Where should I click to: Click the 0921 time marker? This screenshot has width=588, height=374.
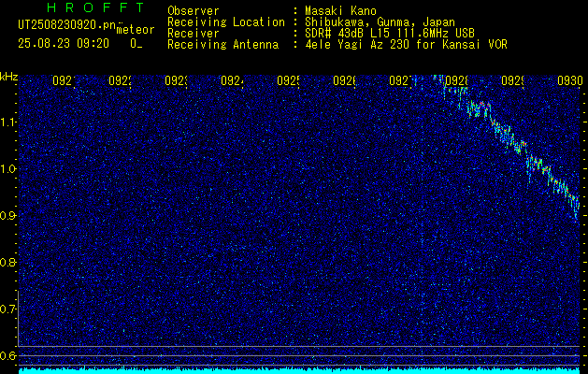(64, 80)
